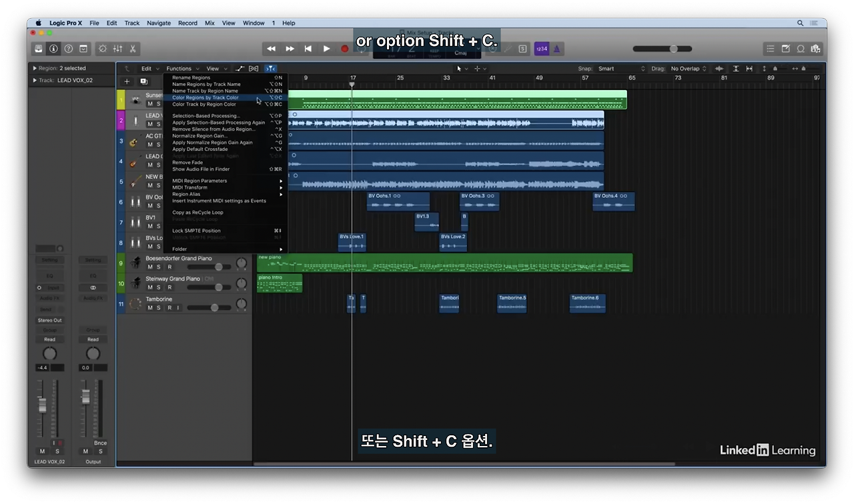The height and width of the screenshot is (504, 854).
Task: Open the media Browsers icon
Action: pos(815,49)
